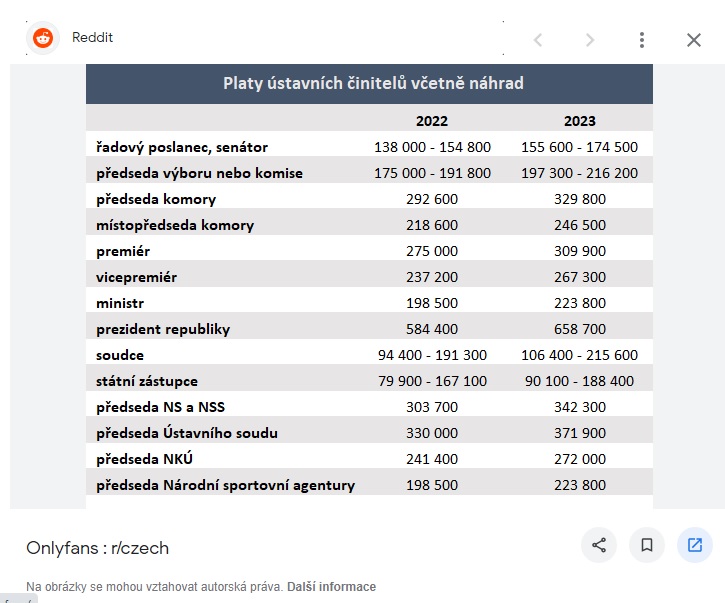Follow the 'Další informace' link

[332, 587]
